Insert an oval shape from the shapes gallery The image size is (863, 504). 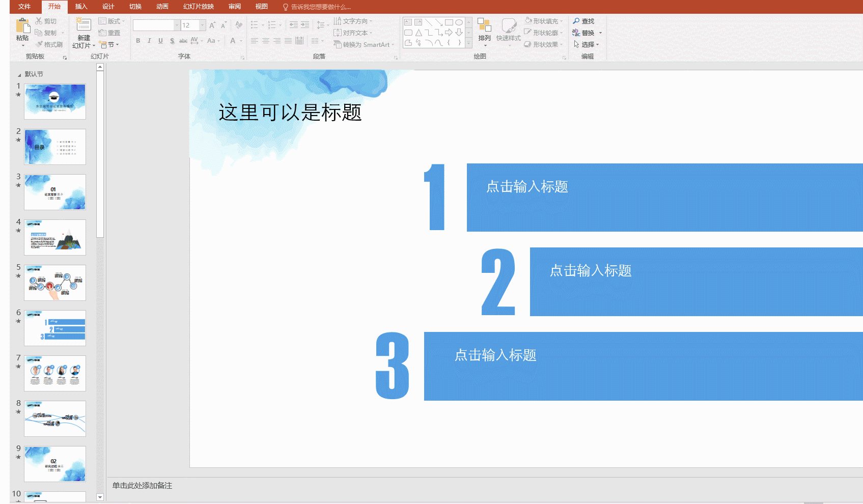point(458,21)
